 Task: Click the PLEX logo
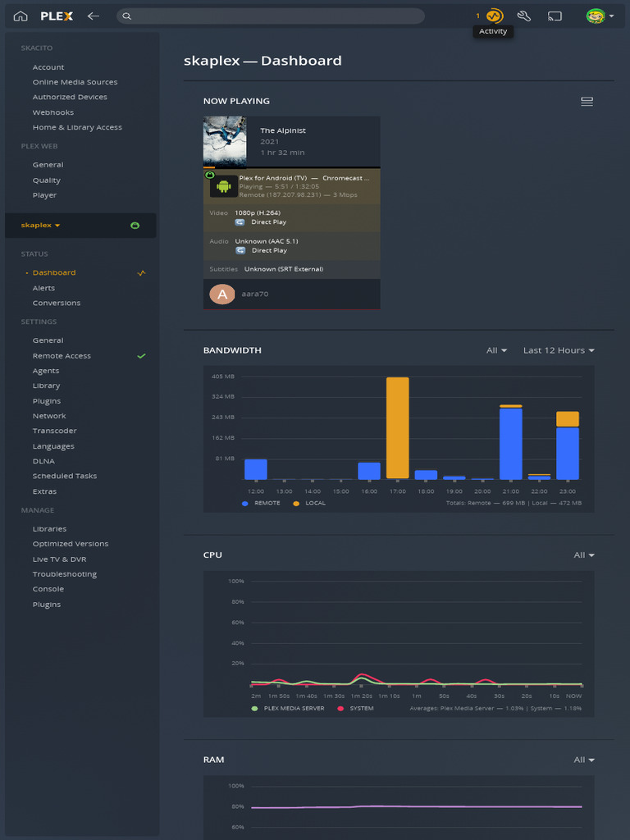point(57,16)
